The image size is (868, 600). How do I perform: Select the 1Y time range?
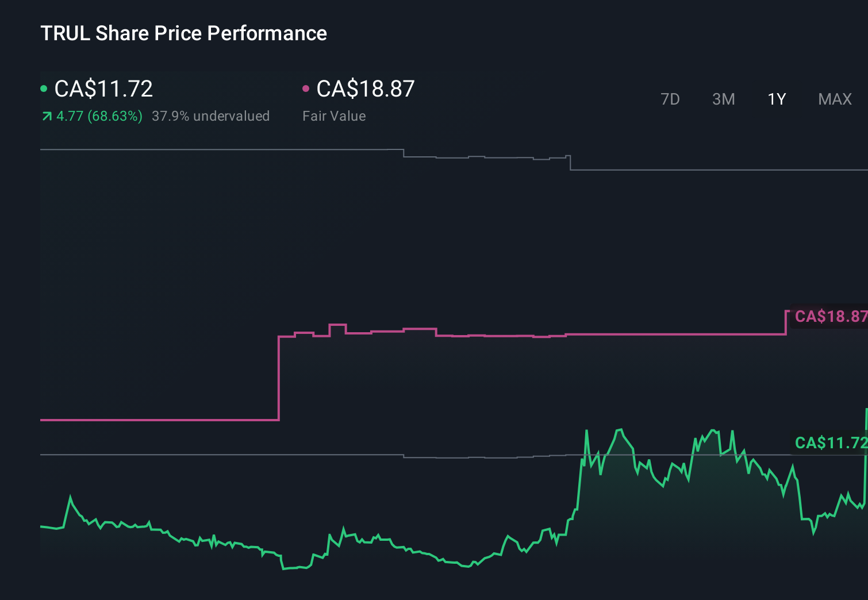click(x=777, y=99)
